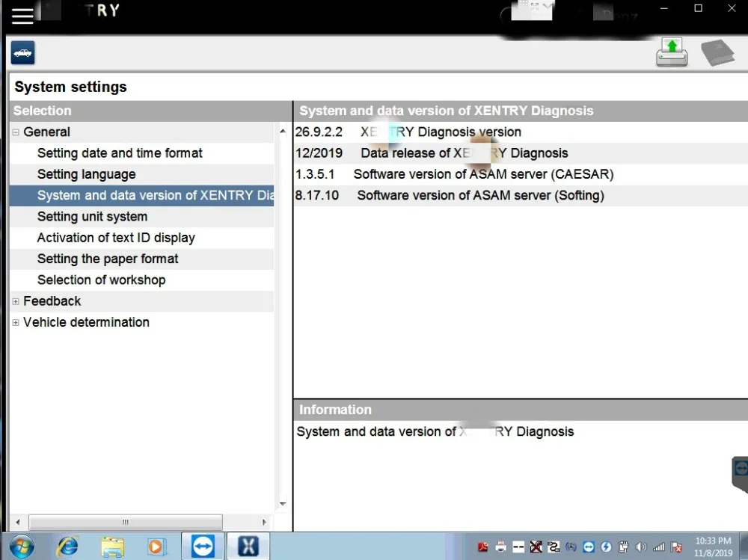This screenshot has height=560, width=748.
Task: Click the horizontal scroll left arrow
Action: pos(18,523)
